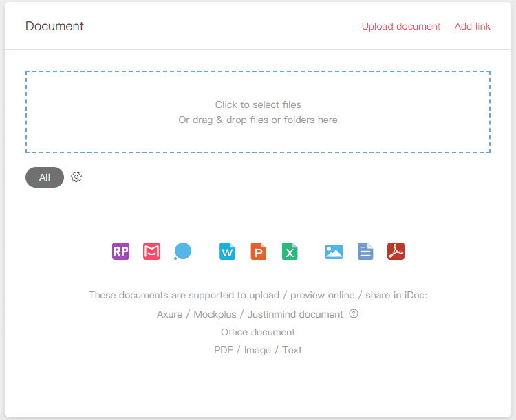Select the All category filter

[x=45, y=177]
